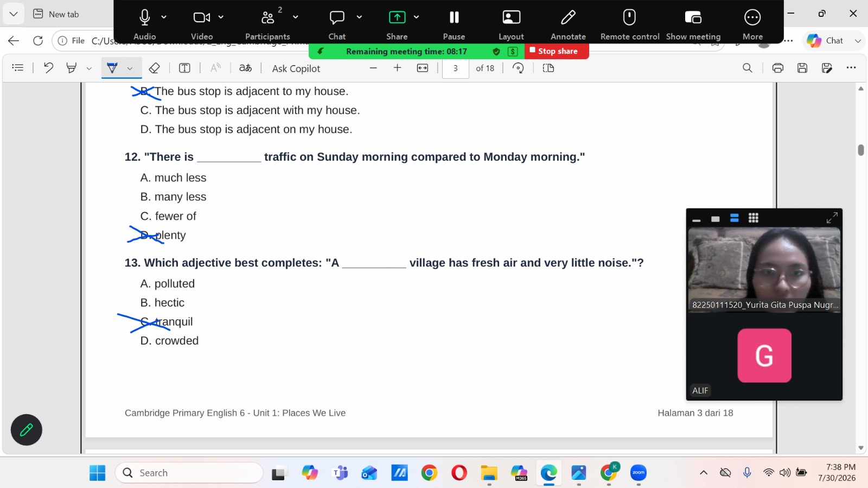
Task: Click the scroll down arrow of the PDF
Action: click(861, 448)
